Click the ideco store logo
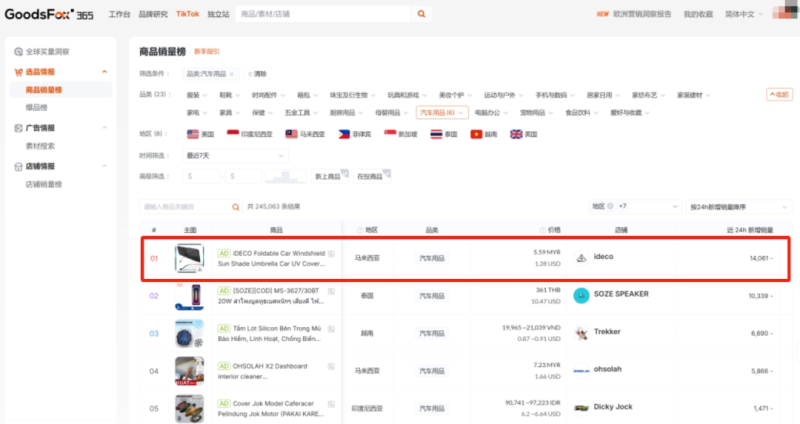Image resolution: width=800 pixels, height=424 pixels. pos(581,258)
